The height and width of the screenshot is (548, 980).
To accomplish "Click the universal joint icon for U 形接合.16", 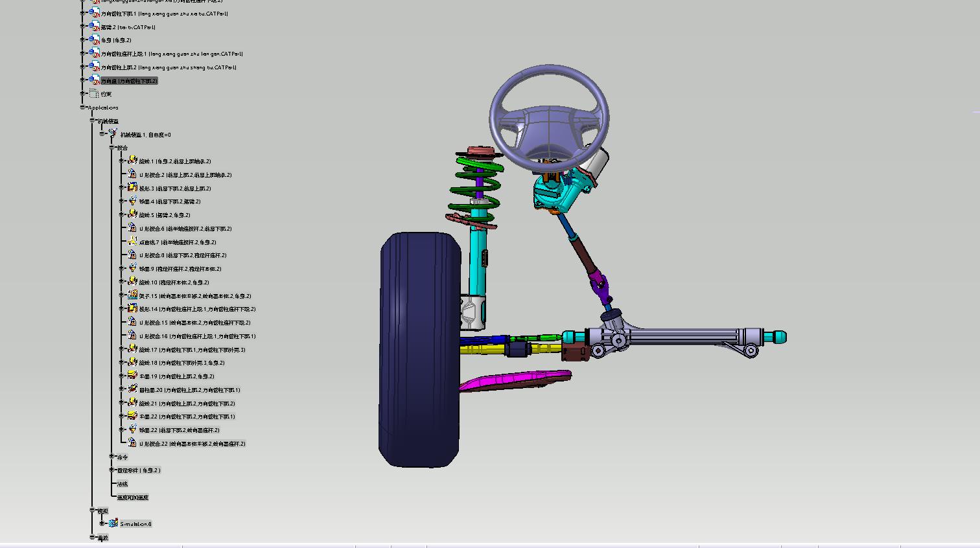I will coord(132,336).
